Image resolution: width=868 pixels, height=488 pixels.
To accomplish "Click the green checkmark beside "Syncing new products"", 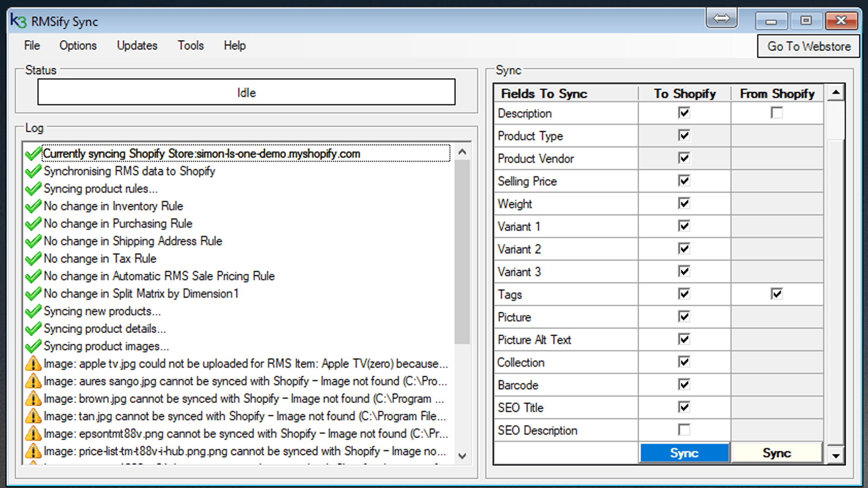I will (33, 311).
